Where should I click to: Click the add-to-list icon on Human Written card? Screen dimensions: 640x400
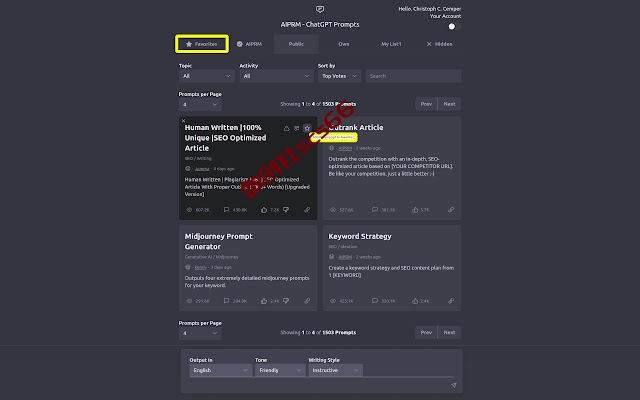point(297,128)
